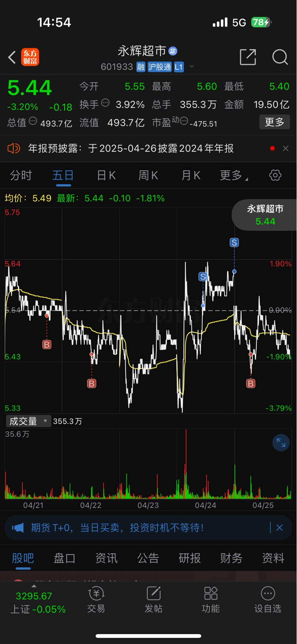The height and width of the screenshot is (644, 297).
Task: Switch to 盘口 tab
Action: click(64, 558)
